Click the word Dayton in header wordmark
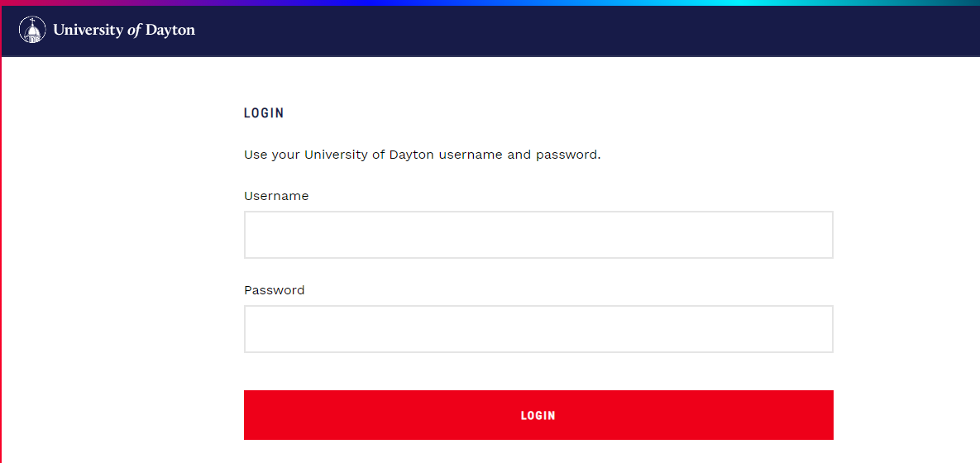Screen dimensions: 980x463 (x=170, y=30)
